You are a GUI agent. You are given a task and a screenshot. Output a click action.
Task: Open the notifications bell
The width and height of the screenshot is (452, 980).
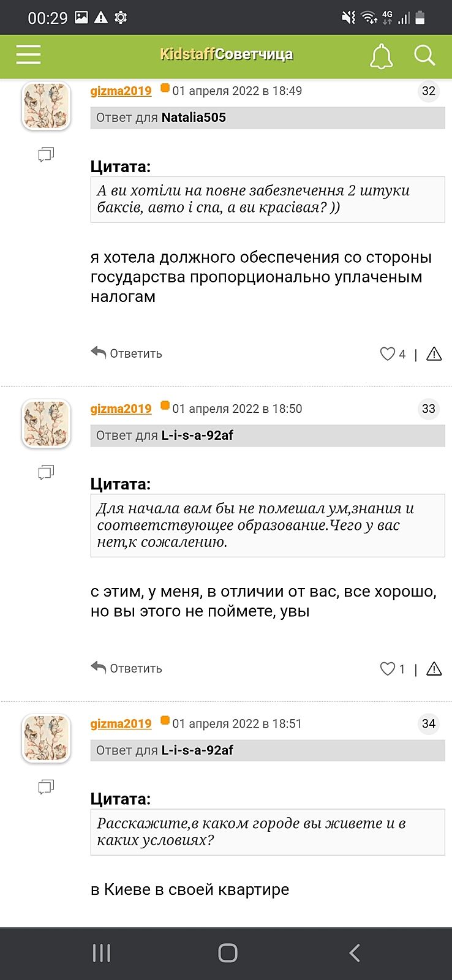pyautogui.click(x=381, y=56)
